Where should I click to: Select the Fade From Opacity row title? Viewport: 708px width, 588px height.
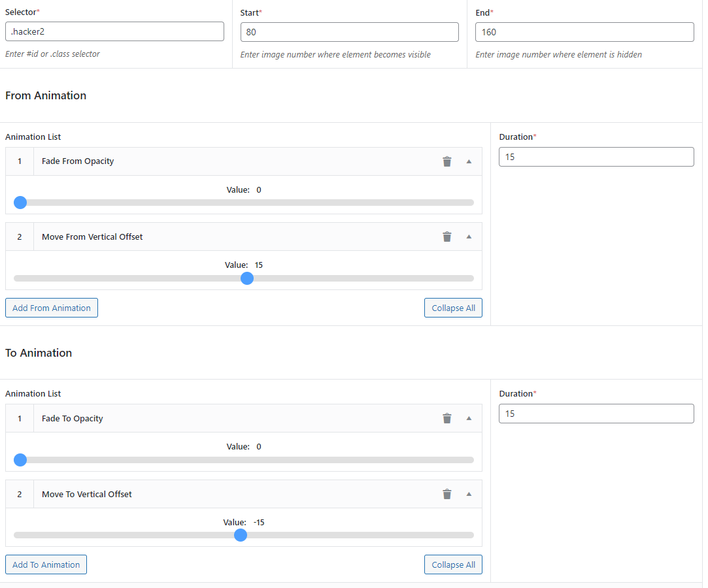78,161
